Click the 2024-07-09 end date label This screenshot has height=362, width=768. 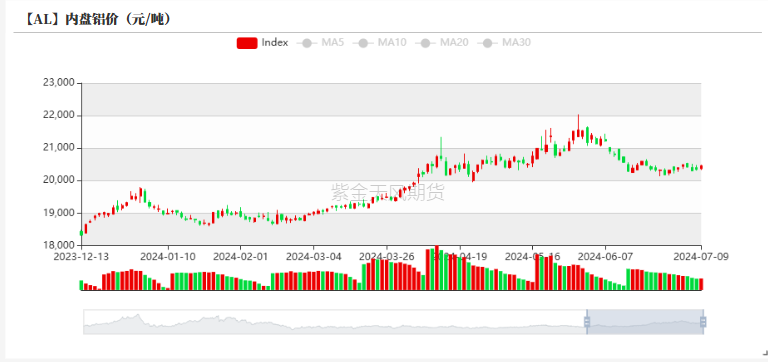[x=701, y=256]
